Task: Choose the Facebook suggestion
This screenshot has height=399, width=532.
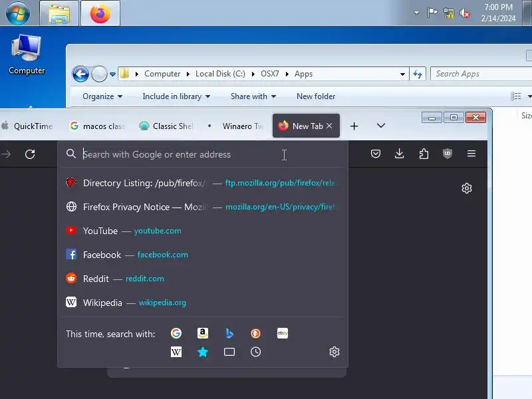Action: click(203, 255)
